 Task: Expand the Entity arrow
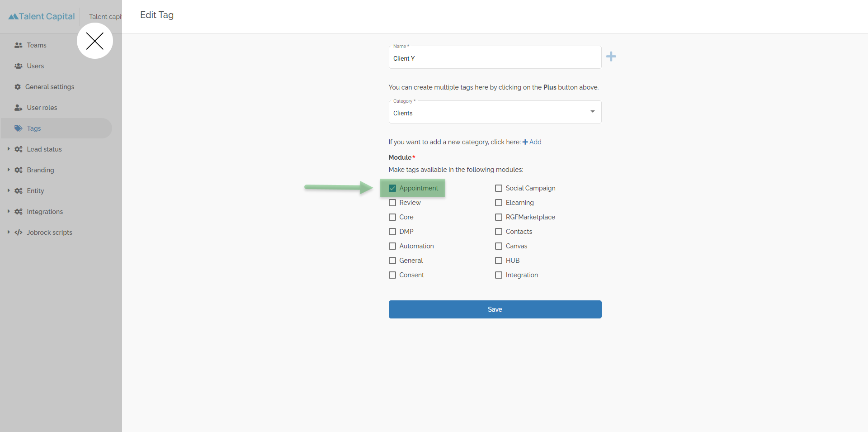point(9,190)
